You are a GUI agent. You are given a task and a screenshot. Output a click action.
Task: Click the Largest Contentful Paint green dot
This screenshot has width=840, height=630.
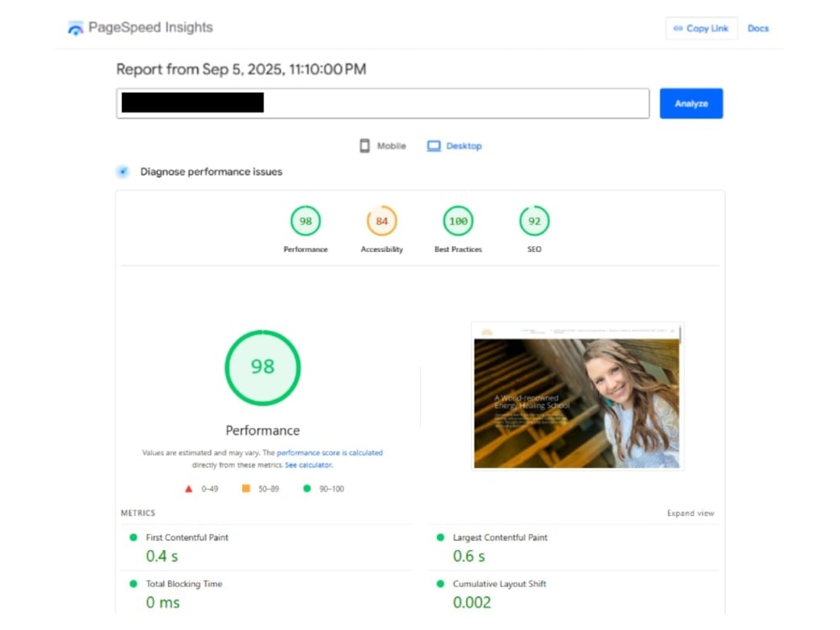point(440,538)
